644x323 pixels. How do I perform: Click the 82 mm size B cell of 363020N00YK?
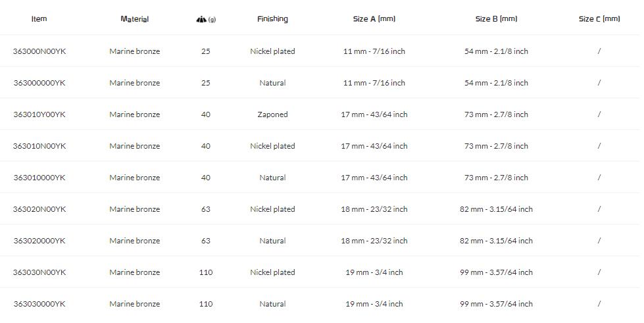pyautogui.click(x=496, y=209)
